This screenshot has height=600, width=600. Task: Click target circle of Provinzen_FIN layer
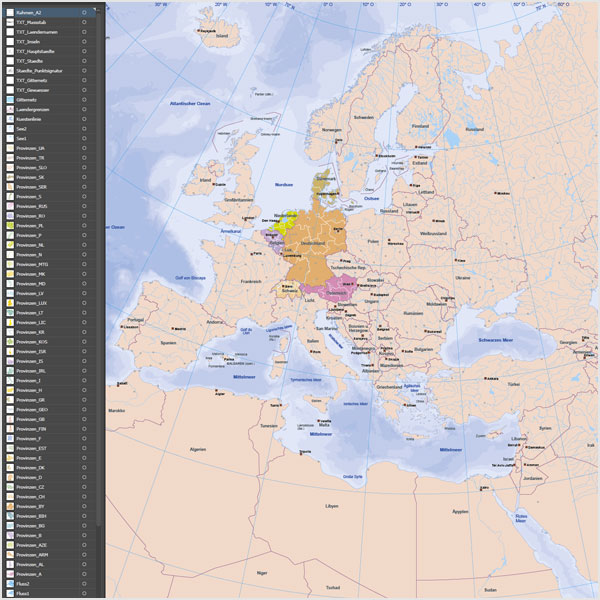(84, 429)
